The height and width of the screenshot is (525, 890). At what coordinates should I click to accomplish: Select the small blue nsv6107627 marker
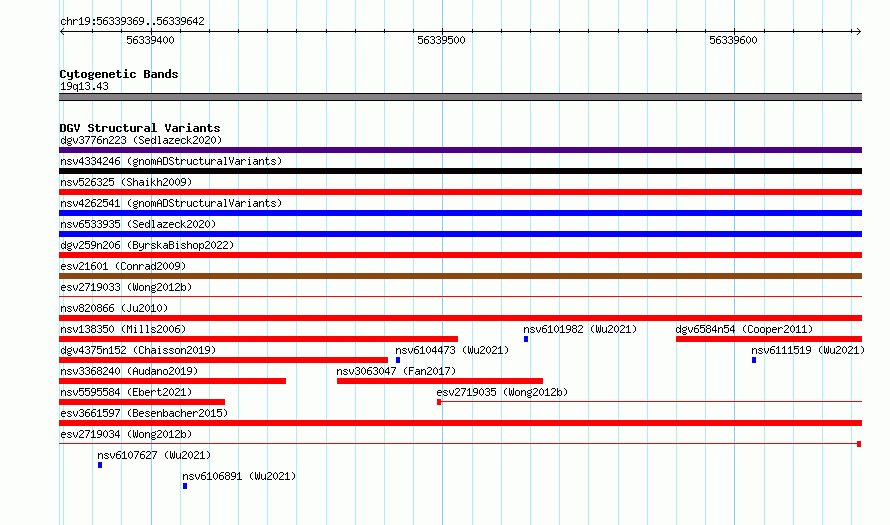point(100,465)
